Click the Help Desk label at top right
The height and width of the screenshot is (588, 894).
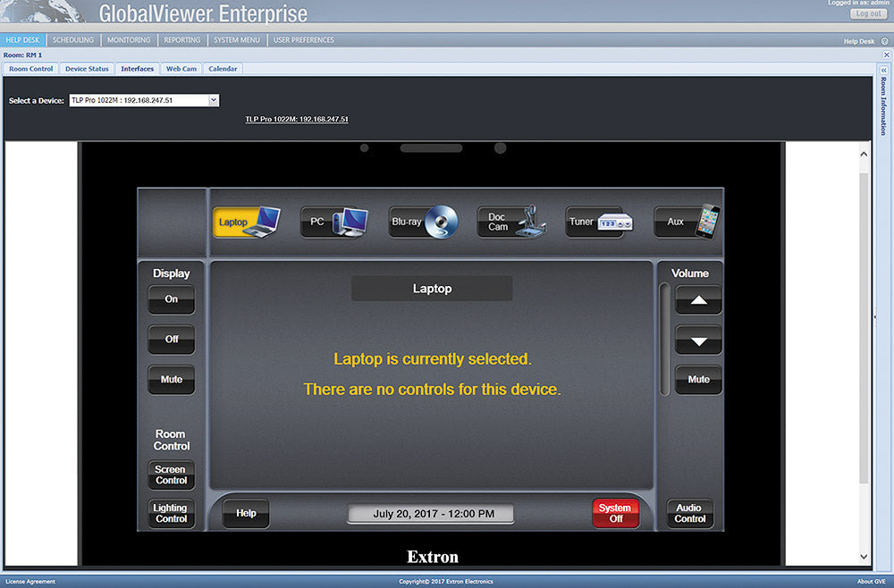[x=858, y=41]
